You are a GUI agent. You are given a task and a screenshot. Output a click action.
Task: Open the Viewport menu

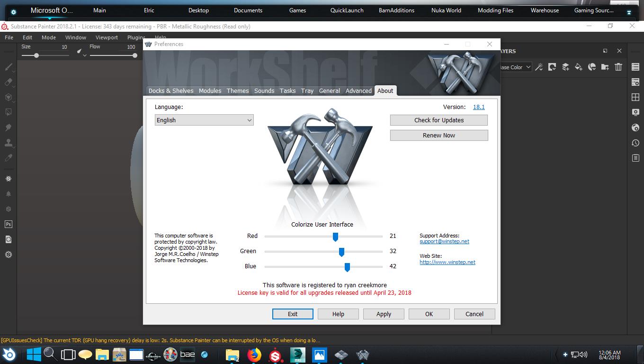107,37
